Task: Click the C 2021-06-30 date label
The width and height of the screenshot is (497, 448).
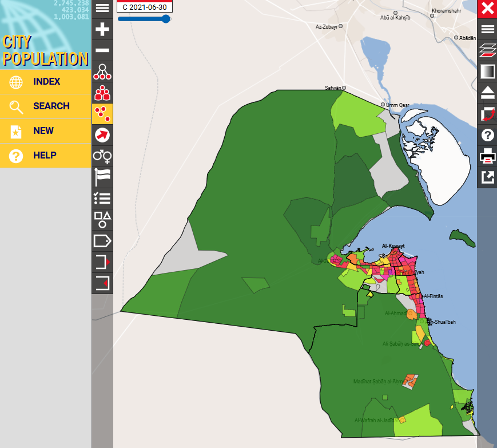Action: pyautogui.click(x=145, y=7)
